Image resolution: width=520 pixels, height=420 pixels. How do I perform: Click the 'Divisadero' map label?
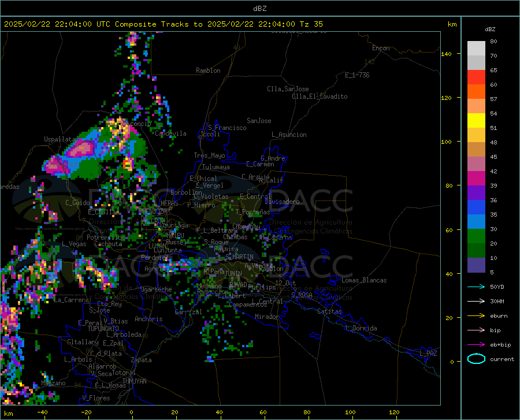click(x=282, y=202)
